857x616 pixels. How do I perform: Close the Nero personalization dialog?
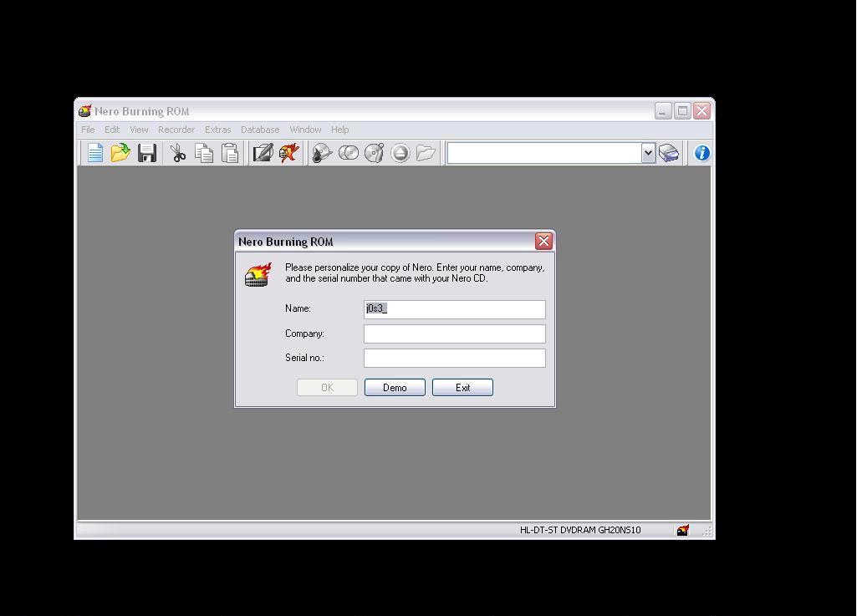click(543, 242)
